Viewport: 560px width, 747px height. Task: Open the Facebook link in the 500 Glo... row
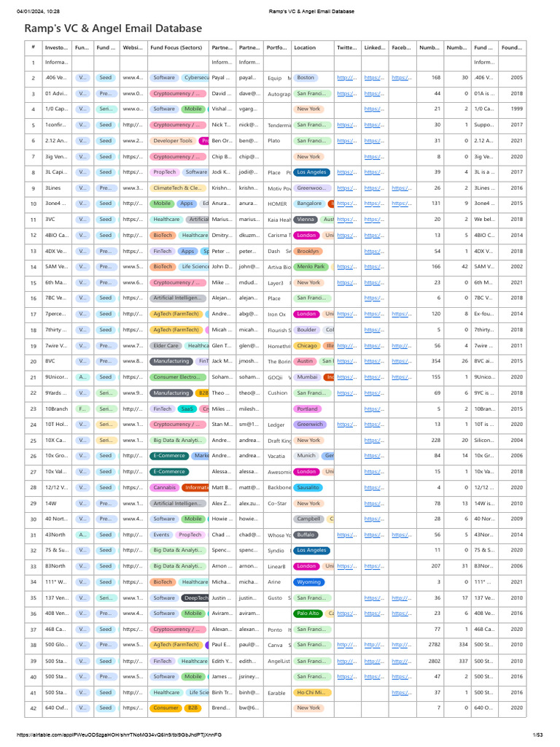(402, 645)
